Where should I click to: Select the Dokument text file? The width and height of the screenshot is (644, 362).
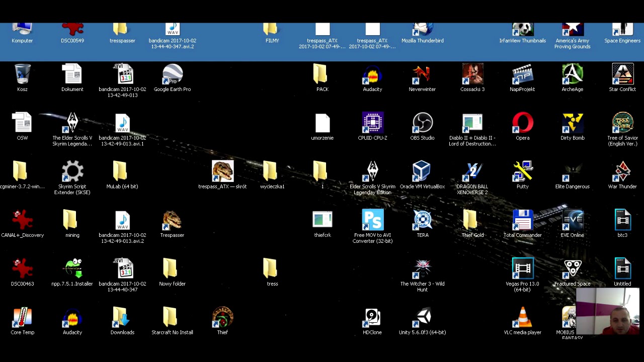(x=72, y=78)
